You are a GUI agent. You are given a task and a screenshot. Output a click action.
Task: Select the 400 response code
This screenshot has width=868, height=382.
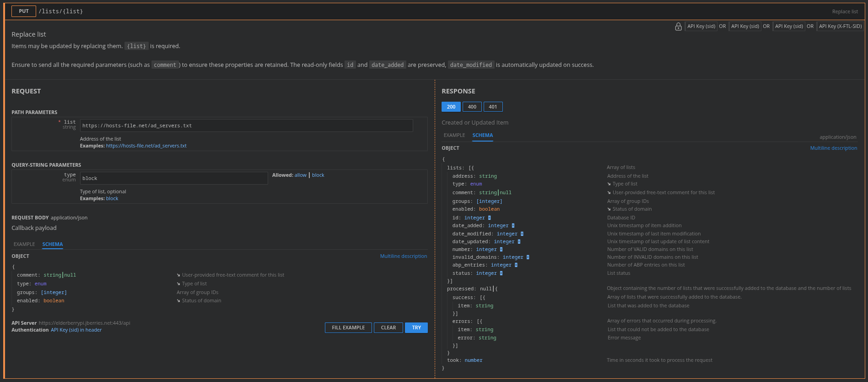point(472,107)
